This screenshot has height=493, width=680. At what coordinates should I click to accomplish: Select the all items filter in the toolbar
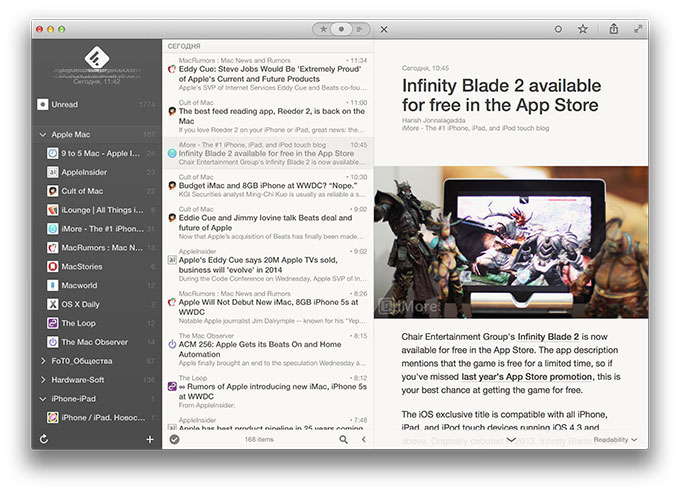(359, 29)
